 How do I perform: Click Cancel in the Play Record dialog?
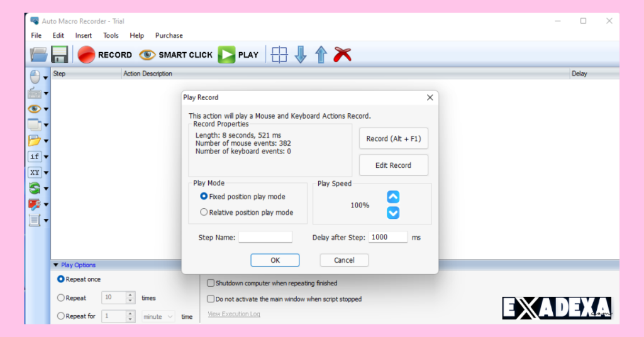coord(344,260)
